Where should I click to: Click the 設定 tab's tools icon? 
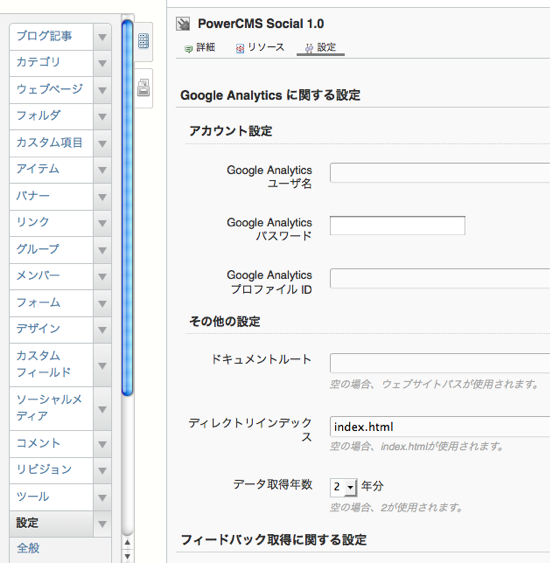pos(309,48)
